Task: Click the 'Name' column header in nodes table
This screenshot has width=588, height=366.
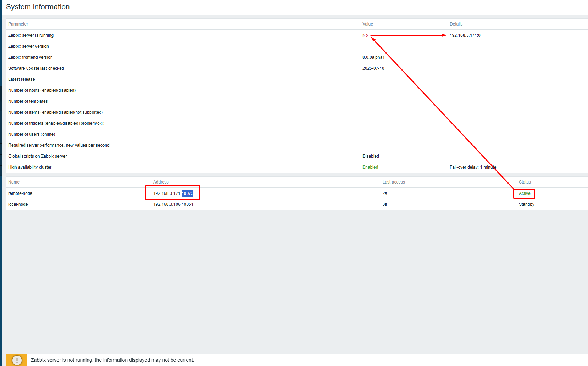Action: 14,182
